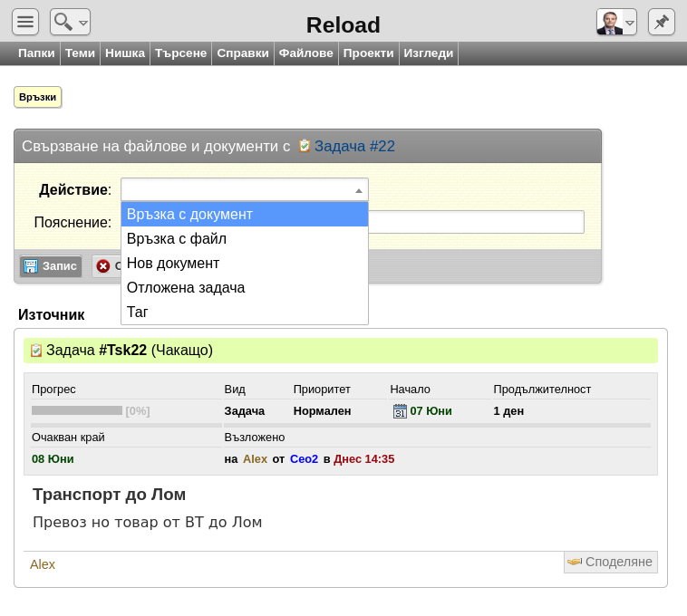Open the hamburger main menu
The height and width of the screenshot is (616, 687).
pos(25,22)
